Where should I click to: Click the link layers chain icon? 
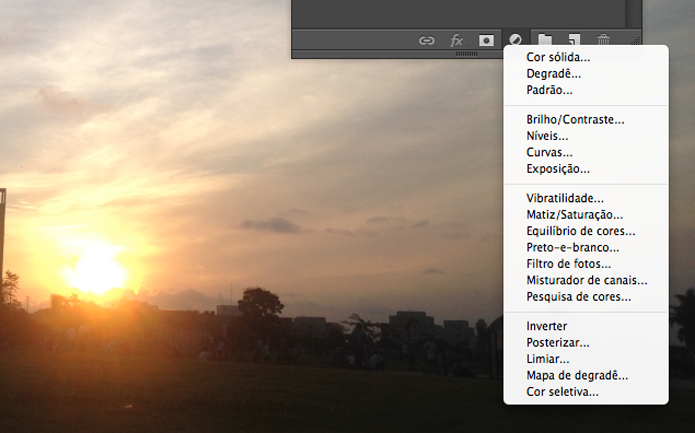(426, 41)
